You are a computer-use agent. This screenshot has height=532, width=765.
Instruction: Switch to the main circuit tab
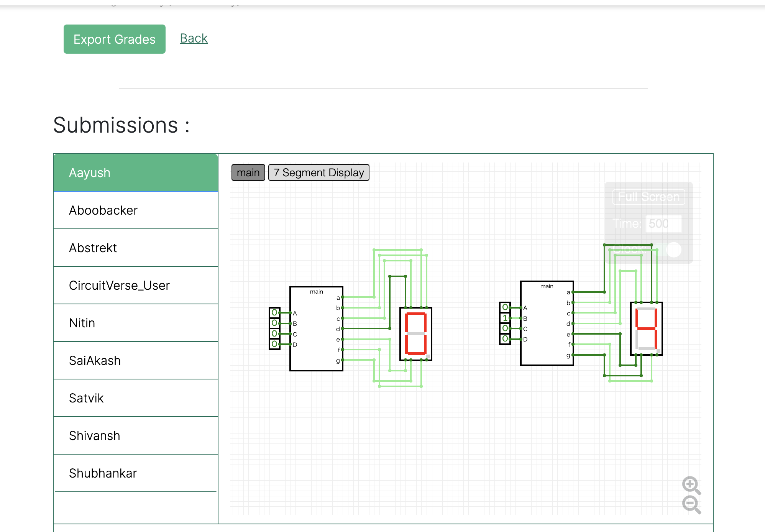pyautogui.click(x=248, y=172)
